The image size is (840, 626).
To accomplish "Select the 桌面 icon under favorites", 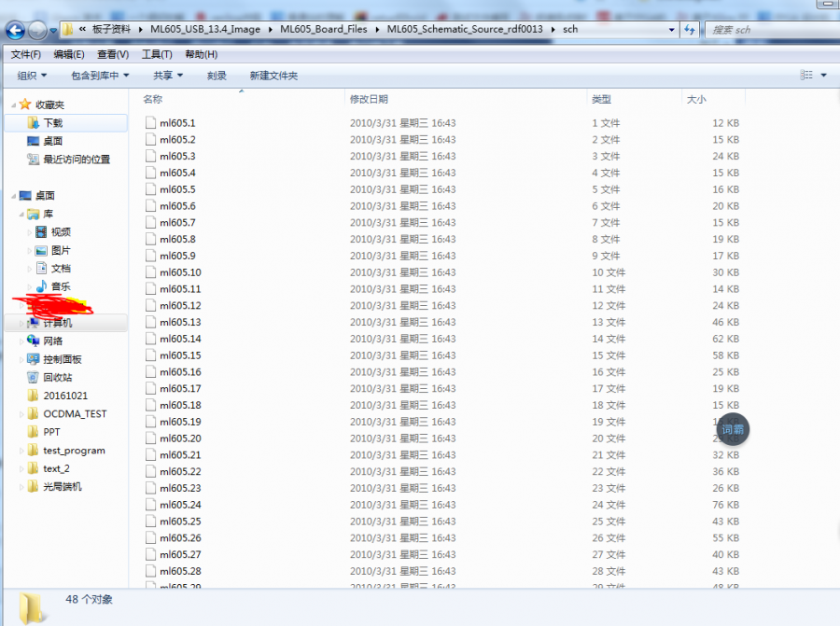I will click(x=34, y=142).
